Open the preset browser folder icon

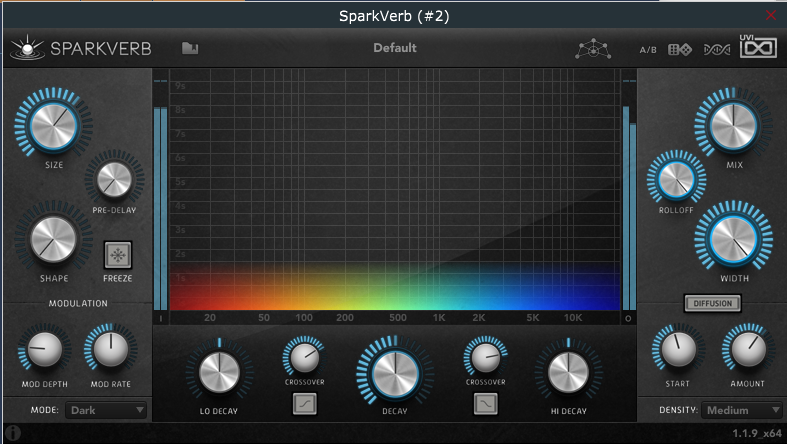point(190,48)
